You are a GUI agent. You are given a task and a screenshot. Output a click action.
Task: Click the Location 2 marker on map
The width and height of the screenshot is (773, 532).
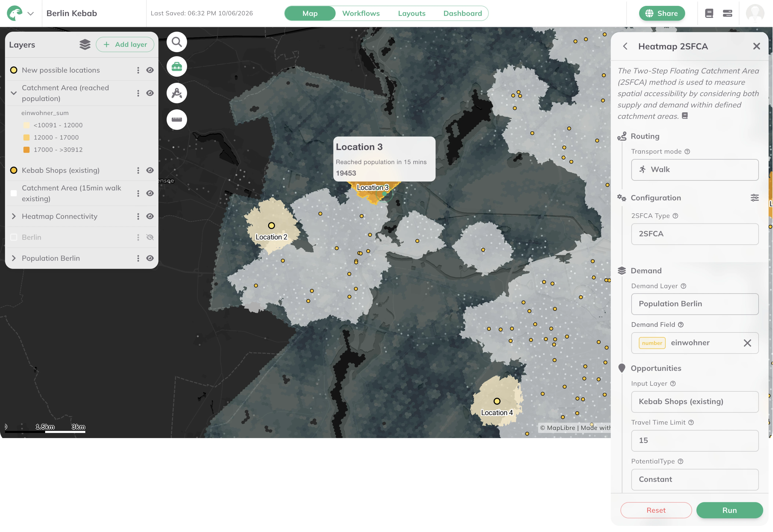click(x=271, y=226)
